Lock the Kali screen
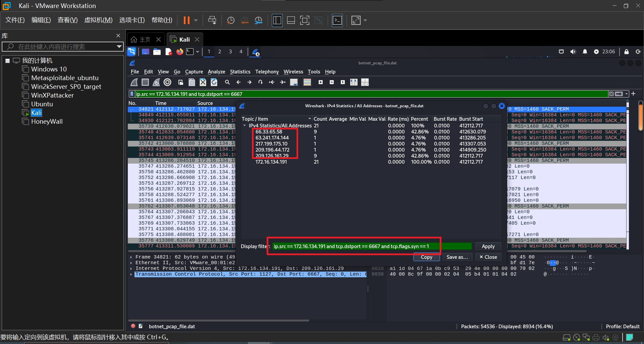The height and width of the screenshot is (344, 644). point(627,52)
